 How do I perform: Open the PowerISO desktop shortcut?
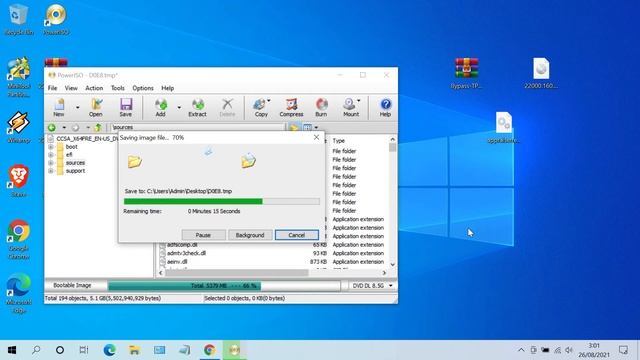56,19
